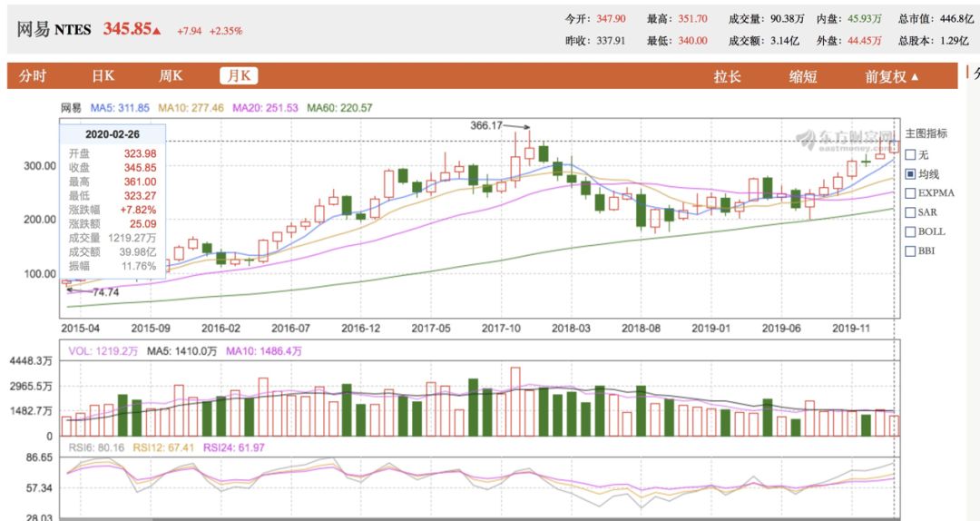980x521 pixels.
Task: Click the 内盘 45.93万 value
Action: coord(865,19)
